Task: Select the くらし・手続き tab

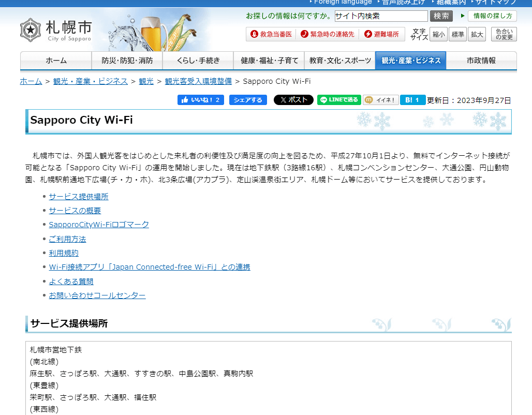Action: (198, 61)
